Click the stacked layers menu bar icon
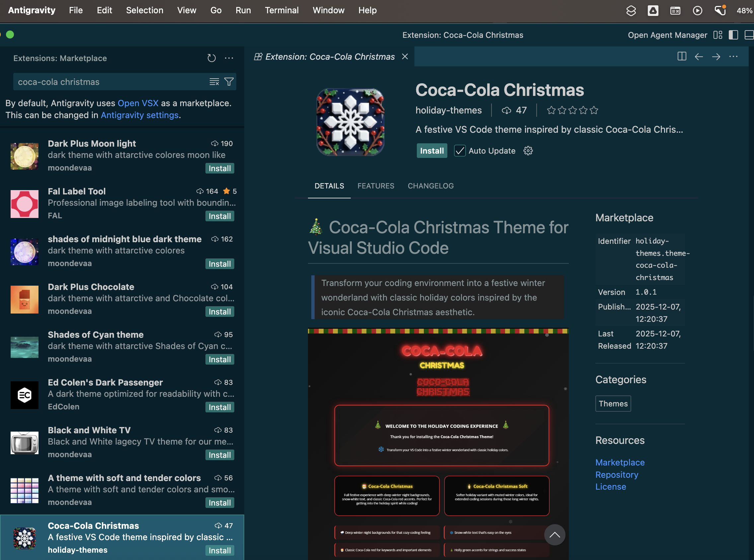 click(x=631, y=11)
